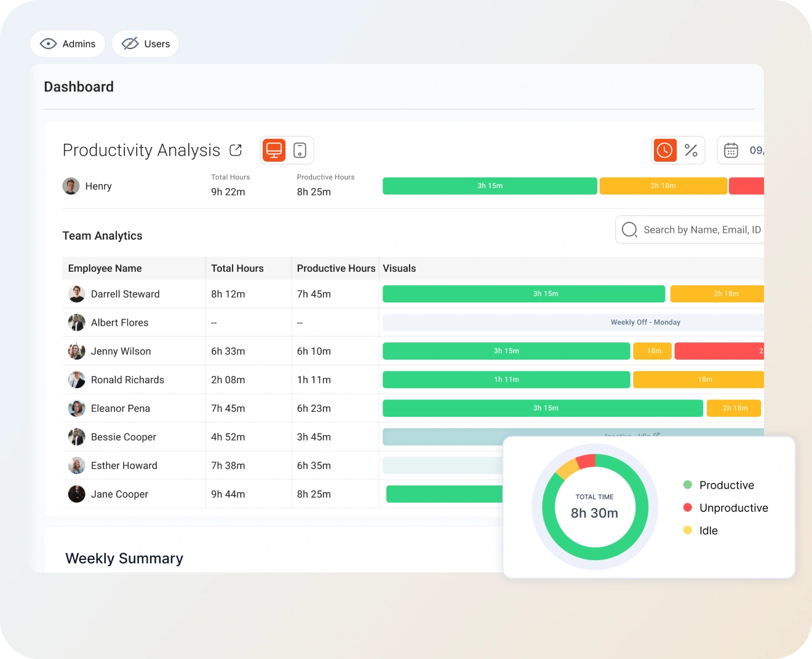Select the Users tab
The width and height of the screenshot is (812, 659).
tap(146, 44)
